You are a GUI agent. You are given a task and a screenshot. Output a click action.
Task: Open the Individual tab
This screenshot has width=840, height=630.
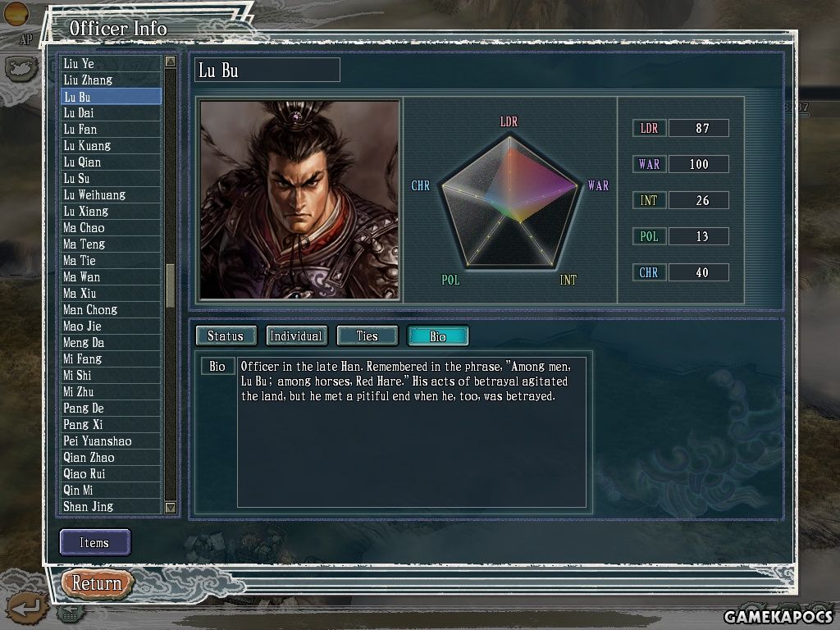coord(296,336)
